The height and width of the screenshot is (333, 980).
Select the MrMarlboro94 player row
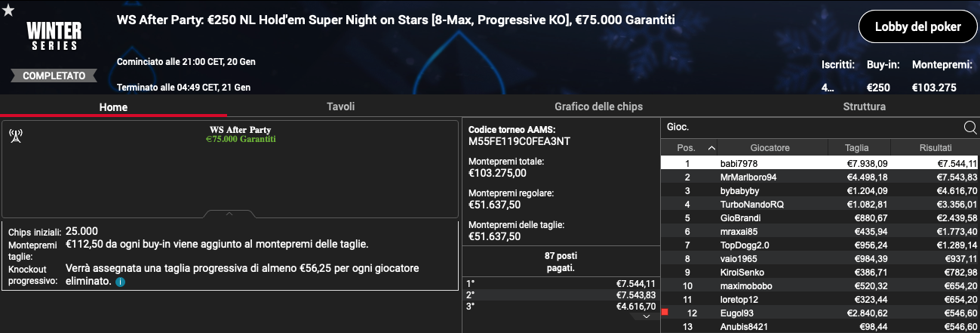(x=820, y=177)
